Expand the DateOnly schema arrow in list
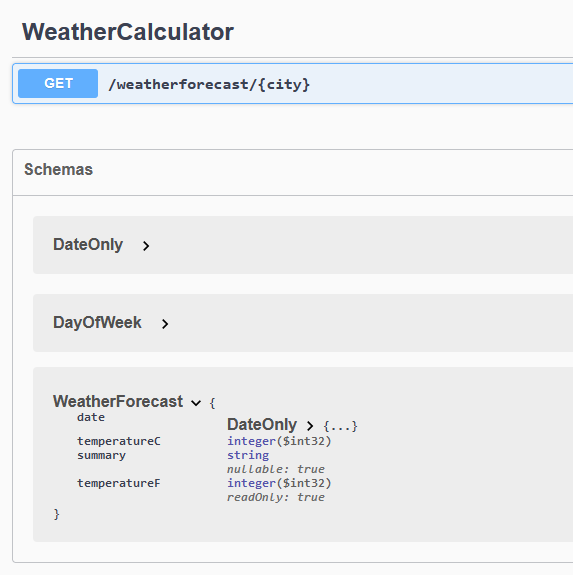This screenshot has width=573, height=575. pyautogui.click(x=146, y=246)
